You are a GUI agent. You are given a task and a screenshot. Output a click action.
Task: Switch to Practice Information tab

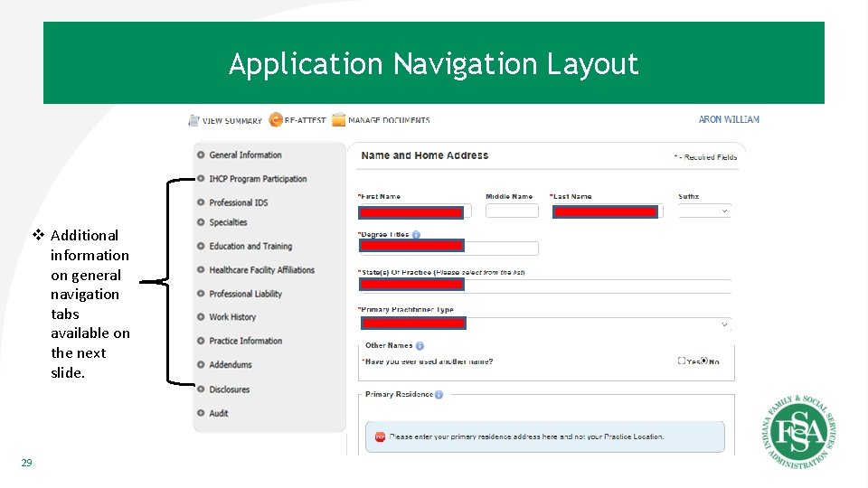tap(246, 341)
